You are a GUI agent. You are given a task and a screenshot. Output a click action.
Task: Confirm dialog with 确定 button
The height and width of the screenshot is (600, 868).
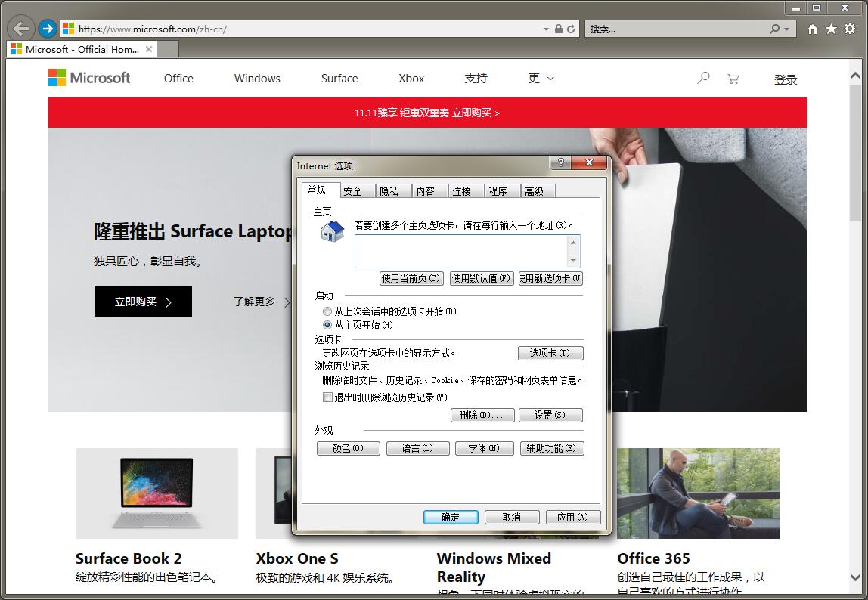[451, 517]
